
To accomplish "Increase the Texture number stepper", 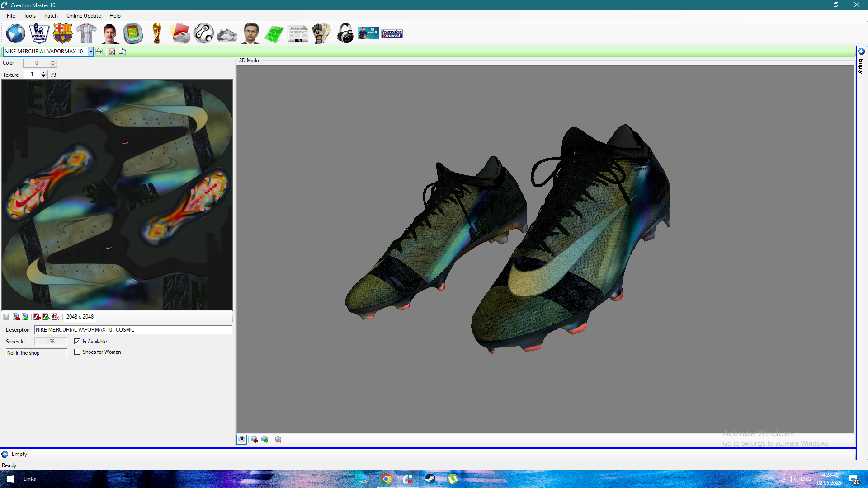I will [x=44, y=72].
